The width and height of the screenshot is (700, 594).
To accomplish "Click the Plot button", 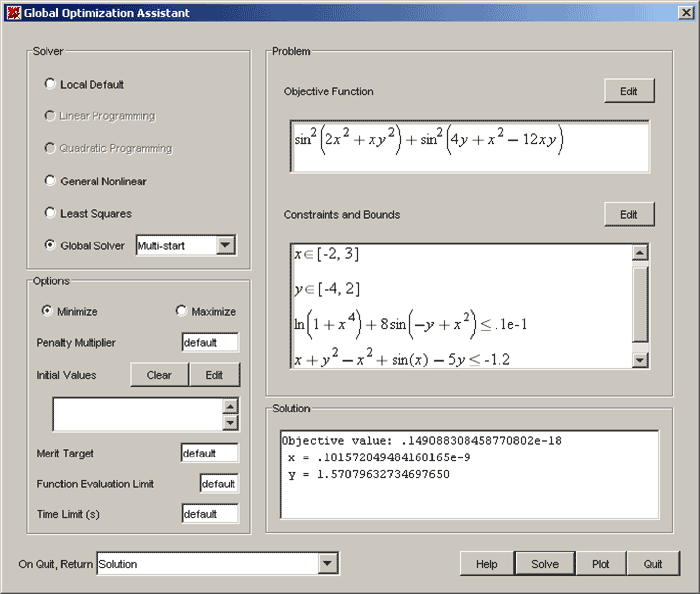I will click(601, 564).
